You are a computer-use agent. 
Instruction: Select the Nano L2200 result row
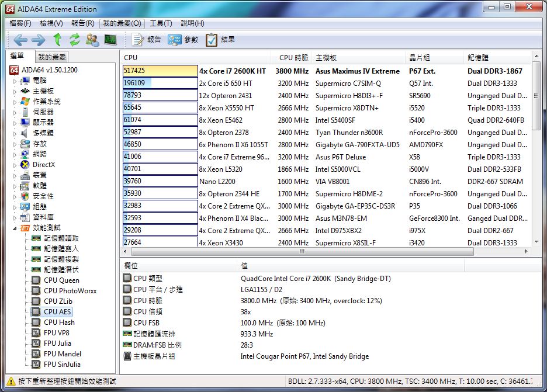coord(326,181)
